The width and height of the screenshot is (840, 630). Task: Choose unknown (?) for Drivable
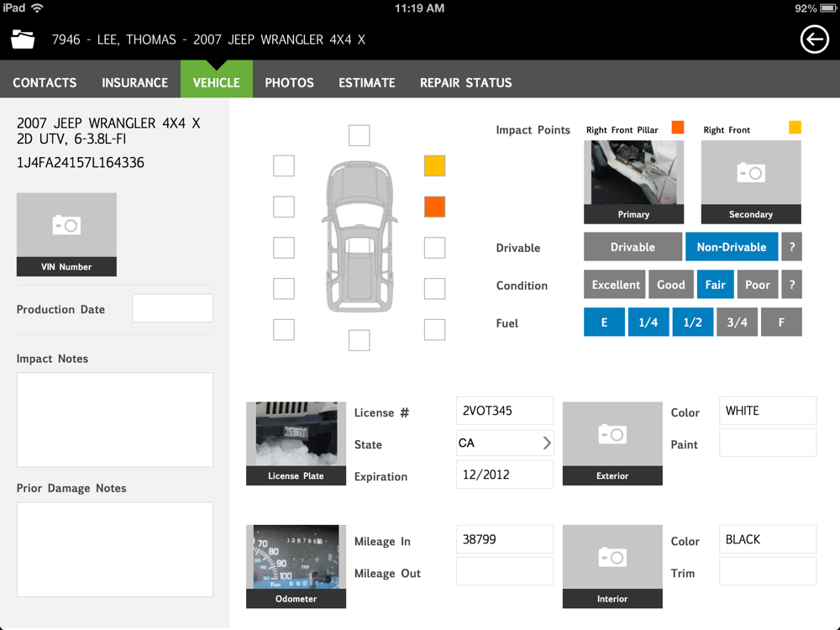click(792, 247)
